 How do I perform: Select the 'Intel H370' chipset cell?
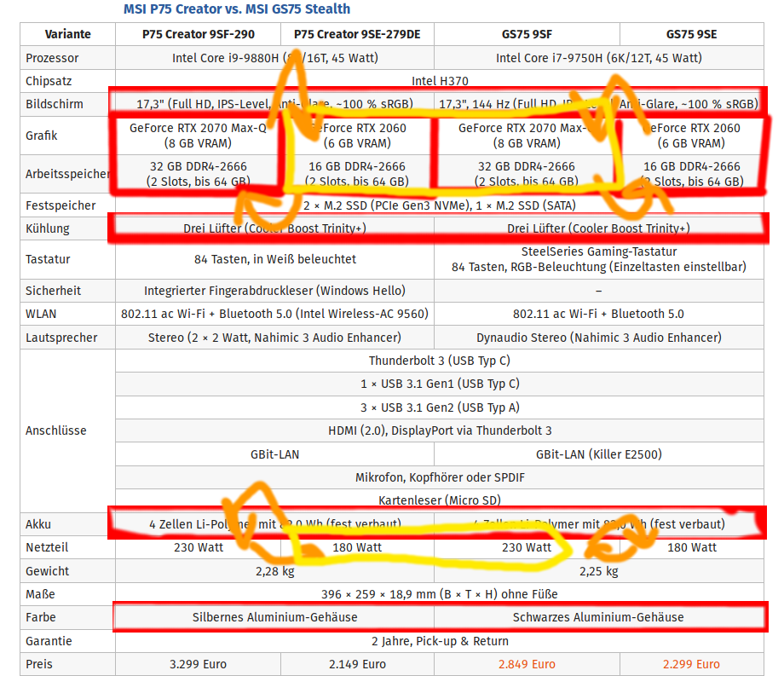click(x=440, y=80)
